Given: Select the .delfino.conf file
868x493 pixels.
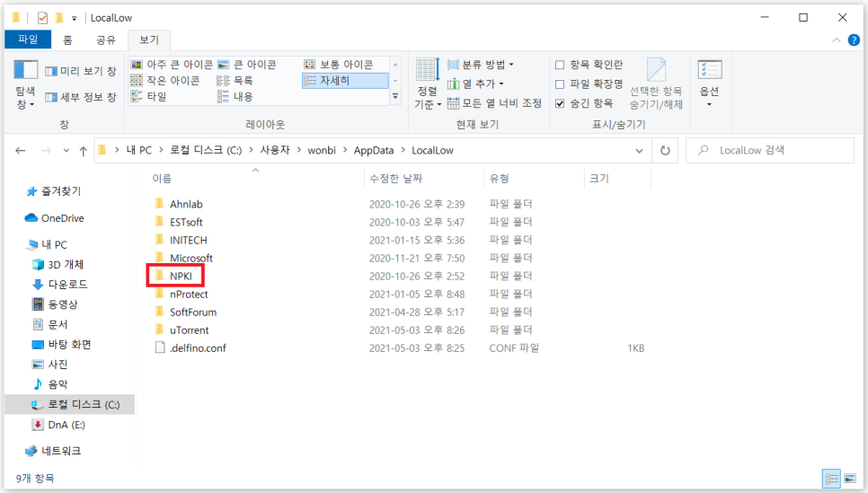Looking at the screenshot, I should pos(198,348).
